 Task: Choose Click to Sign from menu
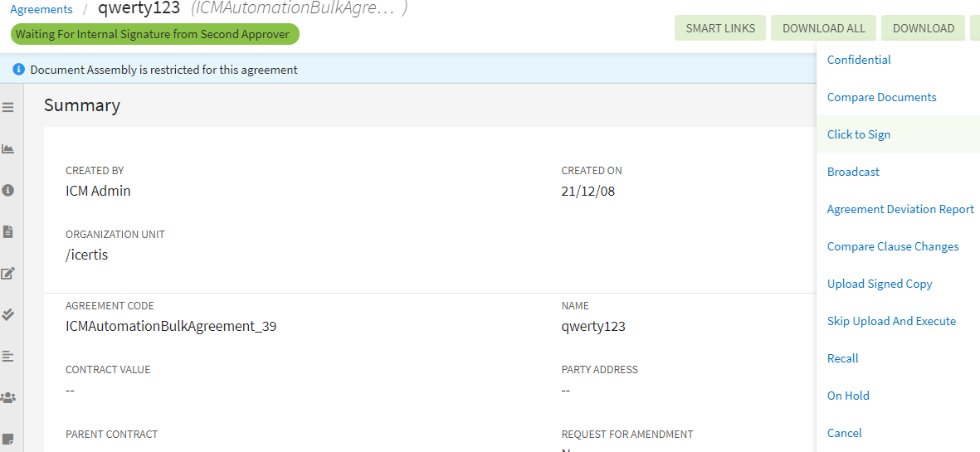pyautogui.click(x=859, y=134)
